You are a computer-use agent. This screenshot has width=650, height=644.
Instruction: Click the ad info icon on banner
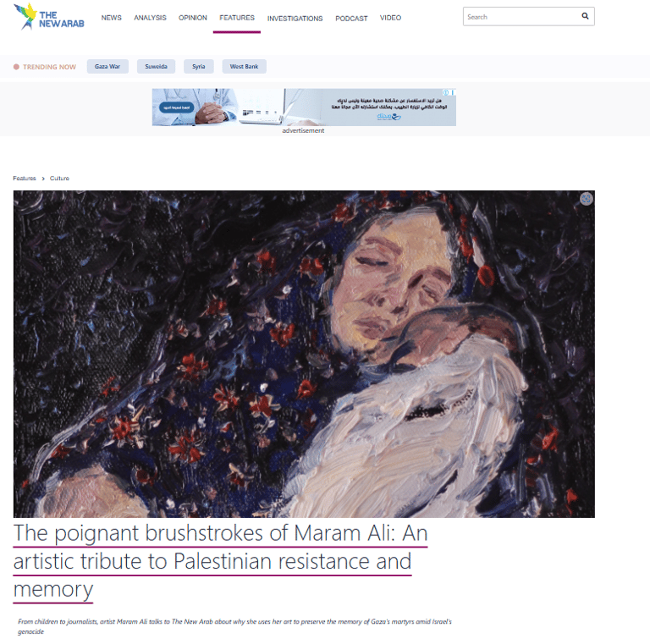point(446,92)
